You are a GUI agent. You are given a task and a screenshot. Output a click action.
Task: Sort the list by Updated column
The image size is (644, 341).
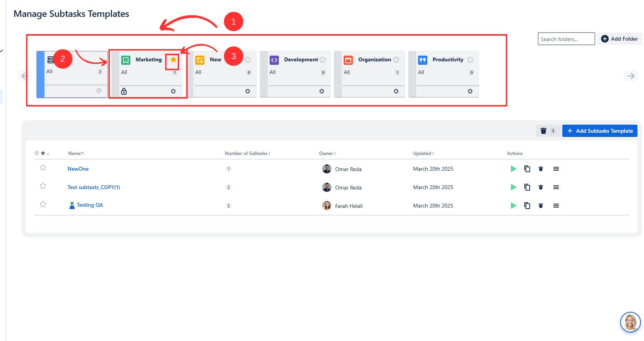click(x=423, y=153)
